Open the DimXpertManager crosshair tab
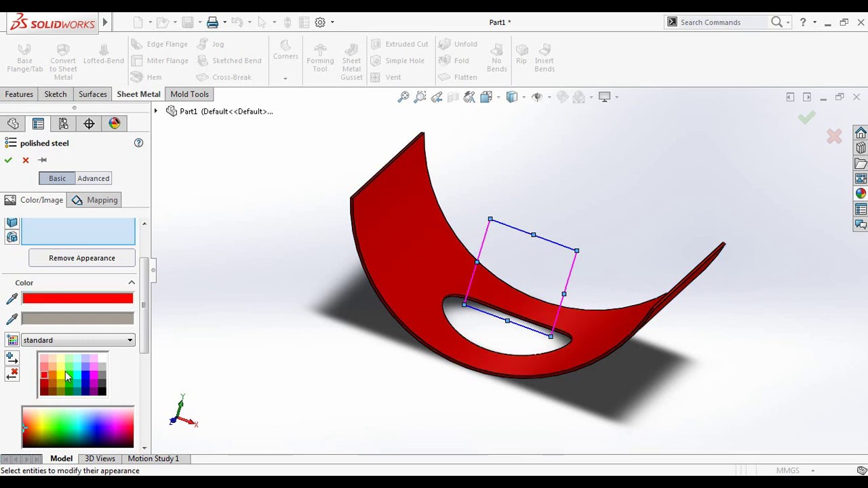The width and height of the screenshot is (868, 488). [89, 123]
